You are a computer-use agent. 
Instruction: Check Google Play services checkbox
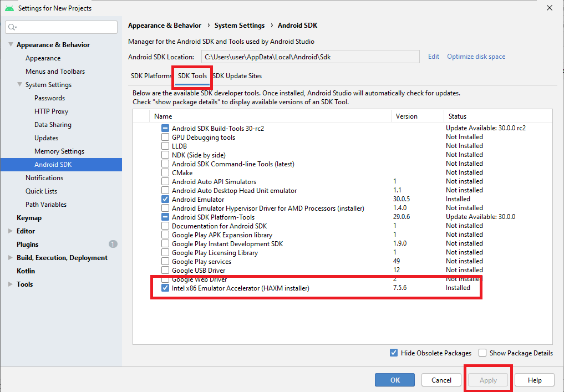[165, 262]
